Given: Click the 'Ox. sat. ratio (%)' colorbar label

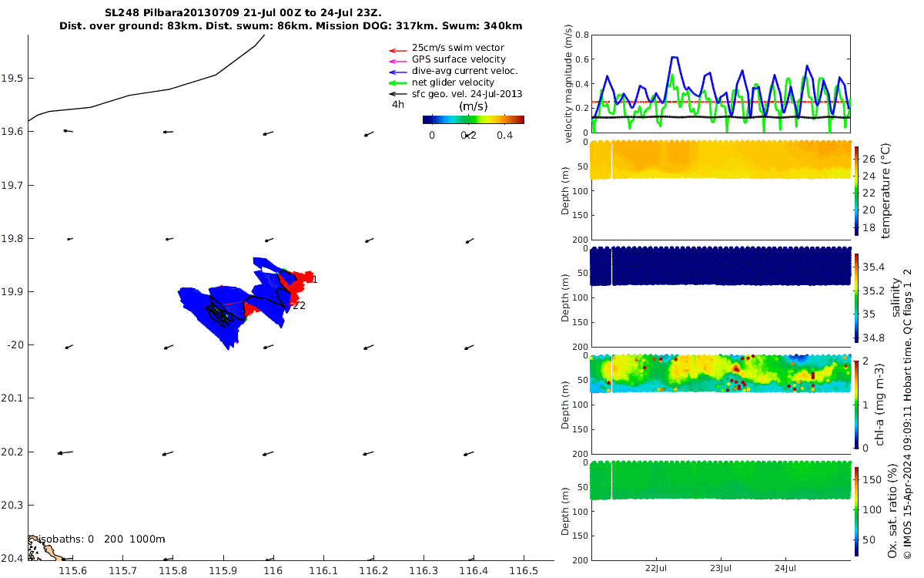Looking at the screenshot, I should (893, 511).
